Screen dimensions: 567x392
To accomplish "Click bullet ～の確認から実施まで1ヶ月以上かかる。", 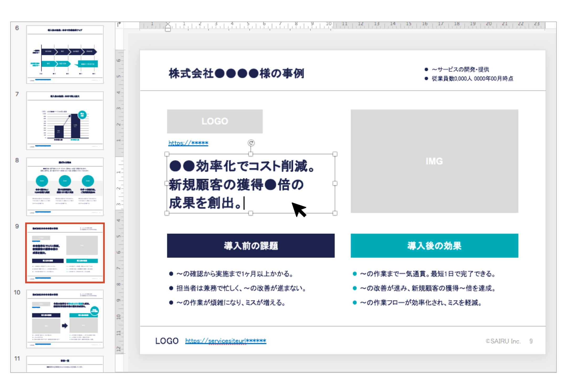I will click(235, 274).
